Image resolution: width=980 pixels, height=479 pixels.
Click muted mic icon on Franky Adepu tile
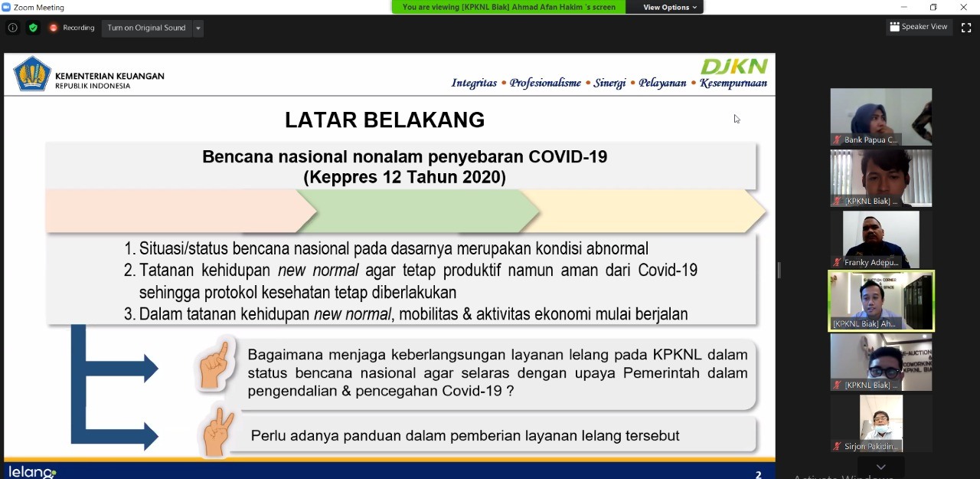(x=837, y=263)
